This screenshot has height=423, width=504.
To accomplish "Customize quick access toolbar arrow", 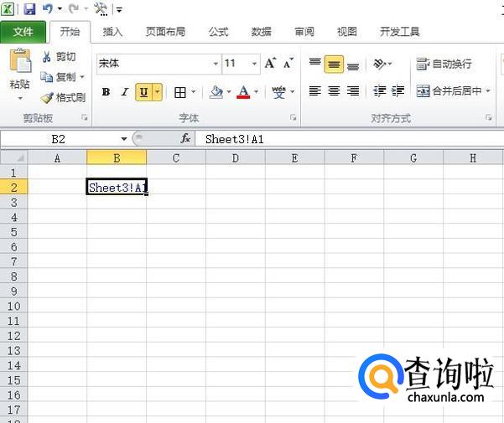I will (119, 10).
